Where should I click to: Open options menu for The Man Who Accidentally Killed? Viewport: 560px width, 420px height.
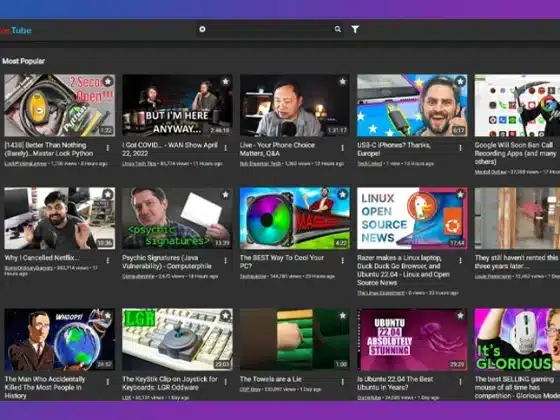click(108, 382)
